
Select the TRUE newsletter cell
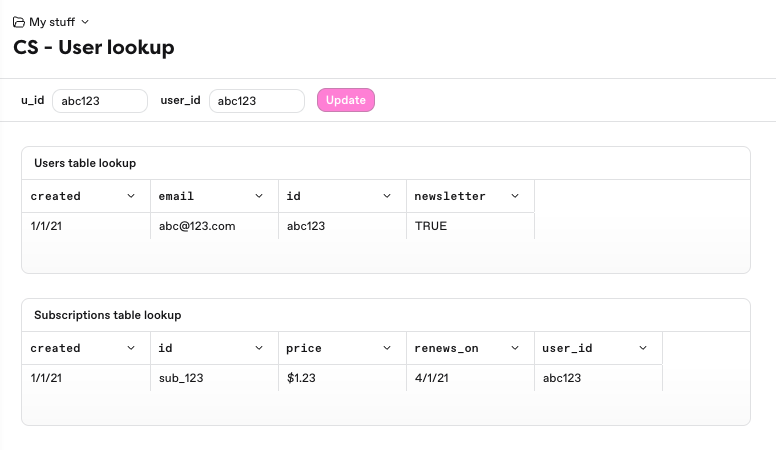pos(471,226)
